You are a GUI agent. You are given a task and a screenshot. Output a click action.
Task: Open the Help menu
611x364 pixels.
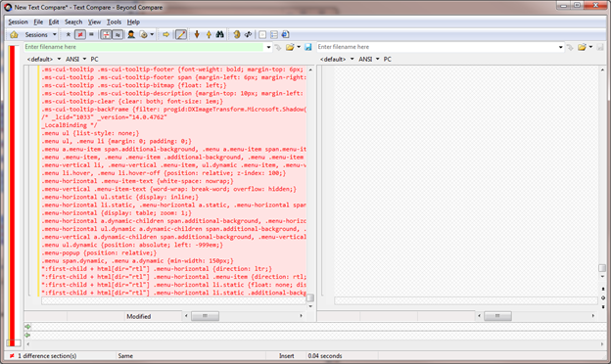point(133,22)
